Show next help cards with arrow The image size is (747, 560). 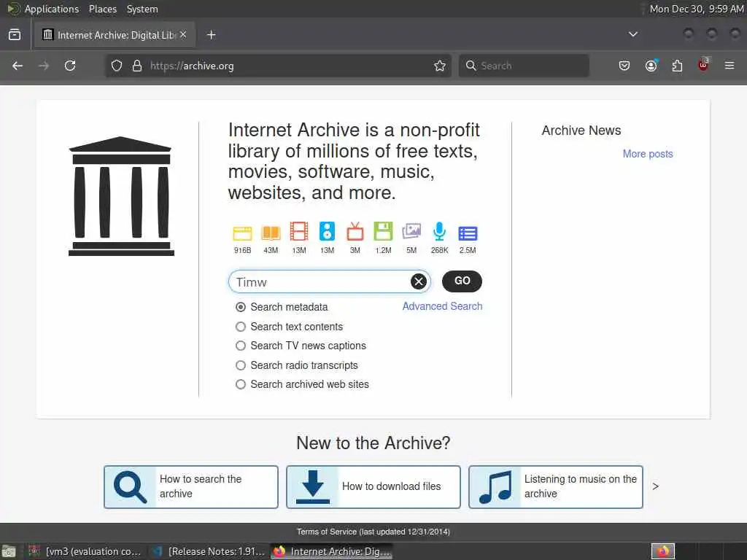tap(656, 486)
